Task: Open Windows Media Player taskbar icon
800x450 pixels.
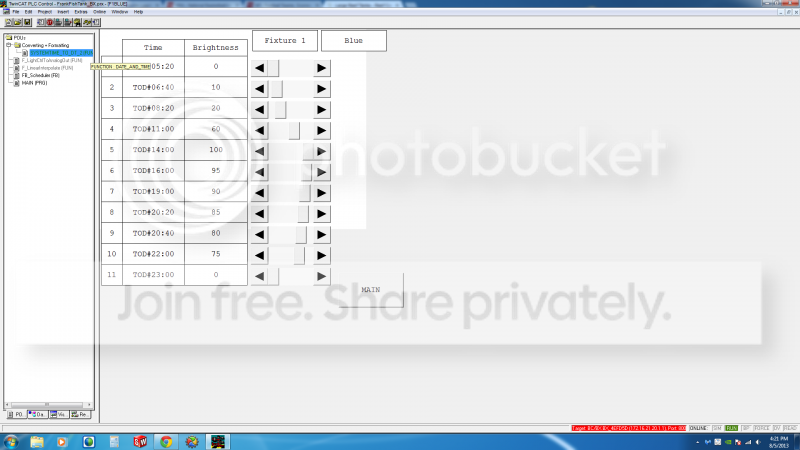Action: point(62,441)
